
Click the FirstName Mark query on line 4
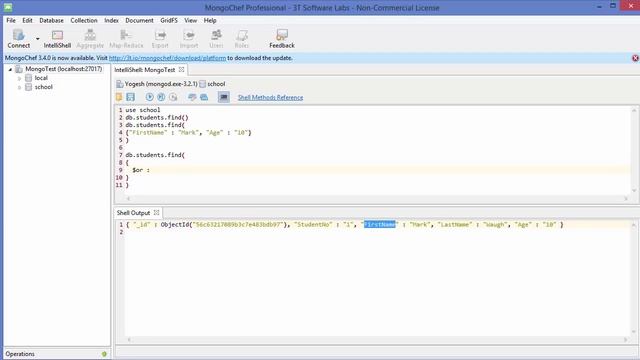[x=188, y=133]
